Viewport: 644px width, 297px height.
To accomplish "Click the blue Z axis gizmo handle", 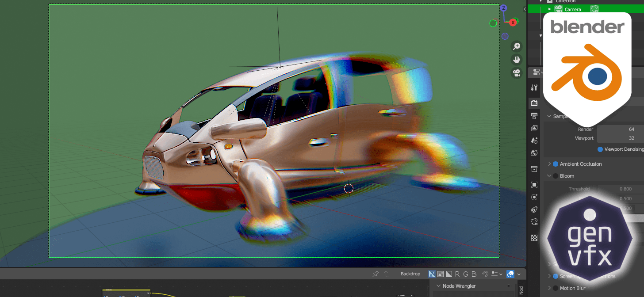I will point(503,8).
